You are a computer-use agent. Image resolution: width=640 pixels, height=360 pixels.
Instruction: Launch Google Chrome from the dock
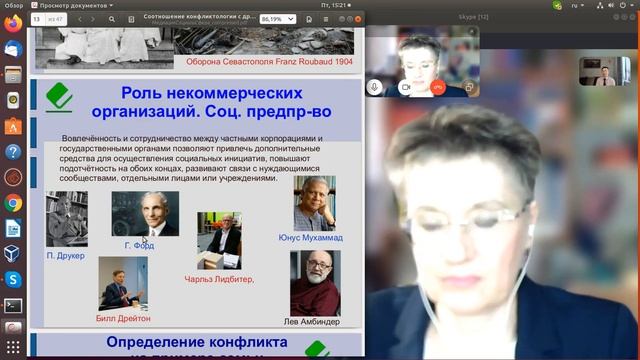(13, 203)
